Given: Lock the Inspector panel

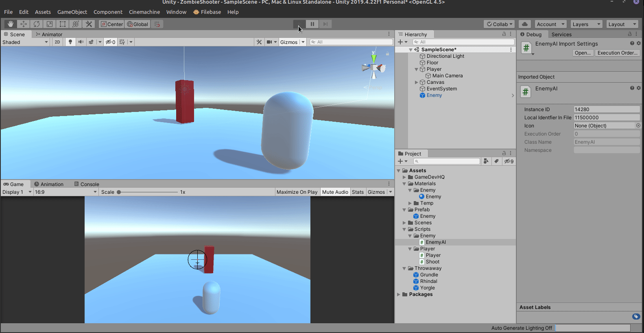Looking at the screenshot, I should (x=630, y=34).
